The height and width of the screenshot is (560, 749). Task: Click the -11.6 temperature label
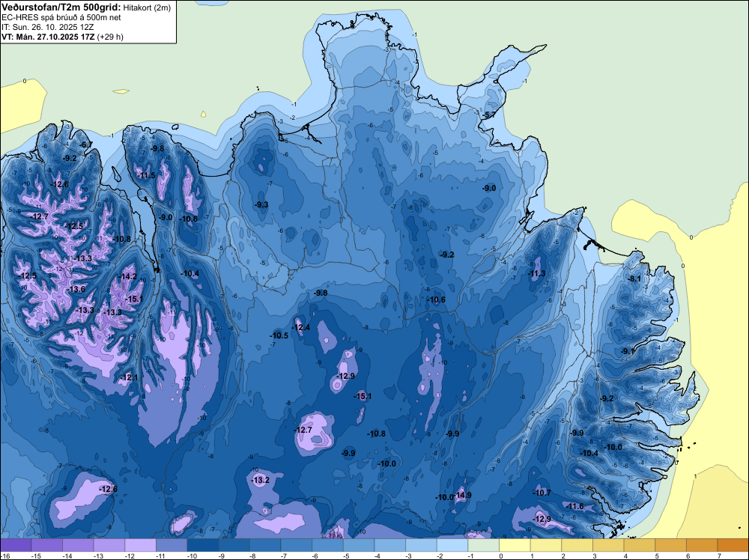pos(574,507)
